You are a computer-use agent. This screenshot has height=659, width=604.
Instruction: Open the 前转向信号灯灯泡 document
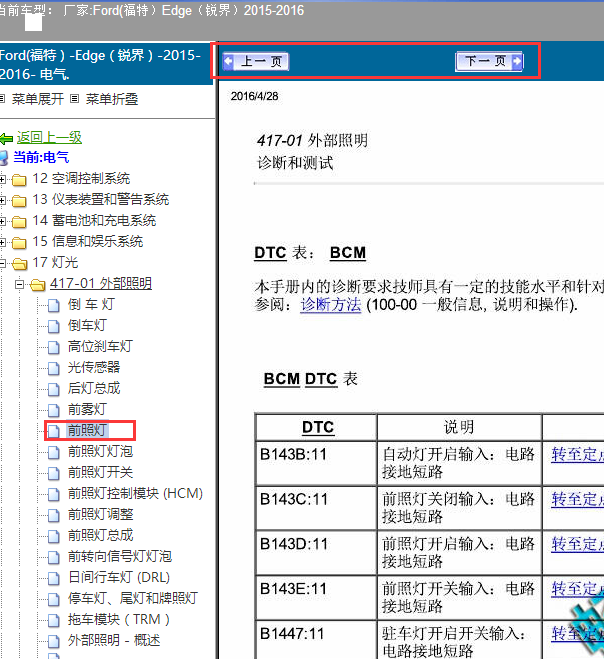(120, 557)
